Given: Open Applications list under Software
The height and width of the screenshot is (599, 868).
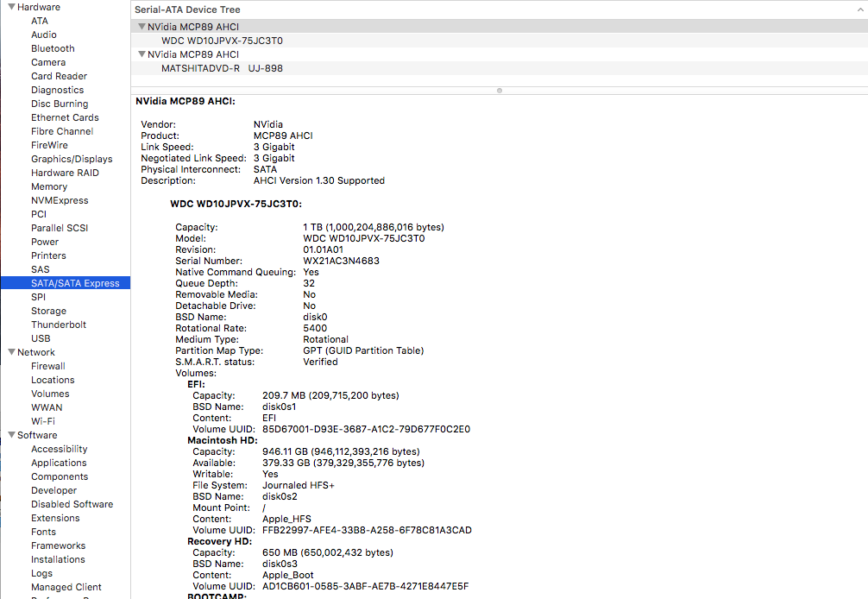Looking at the screenshot, I should [x=59, y=463].
